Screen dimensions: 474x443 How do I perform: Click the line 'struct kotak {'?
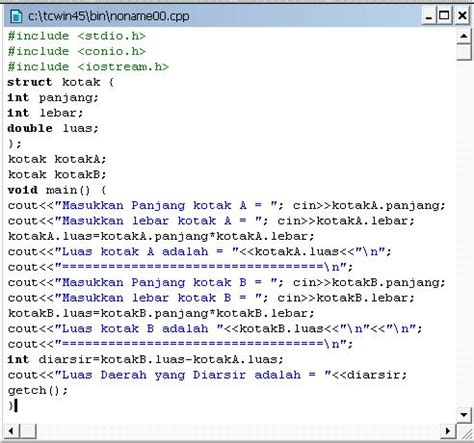coord(61,82)
